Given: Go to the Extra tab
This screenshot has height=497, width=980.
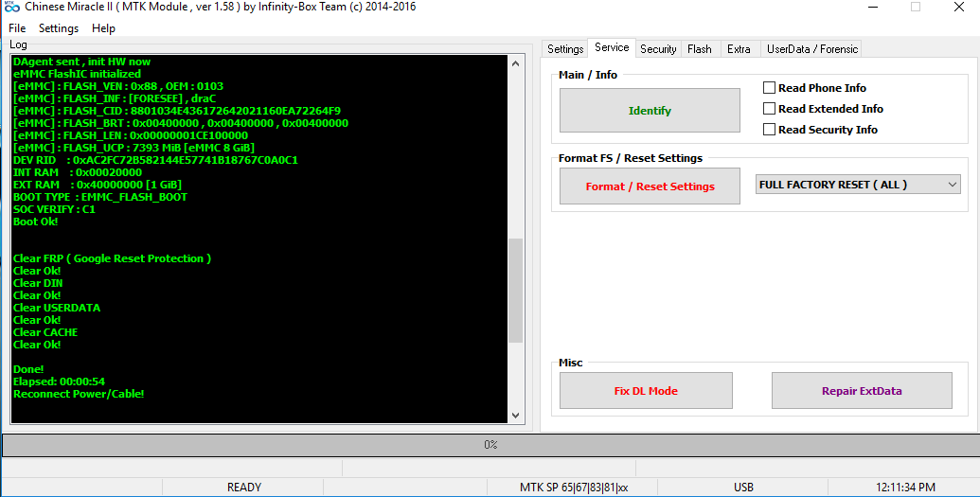Looking at the screenshot, I should click(739, 49).
